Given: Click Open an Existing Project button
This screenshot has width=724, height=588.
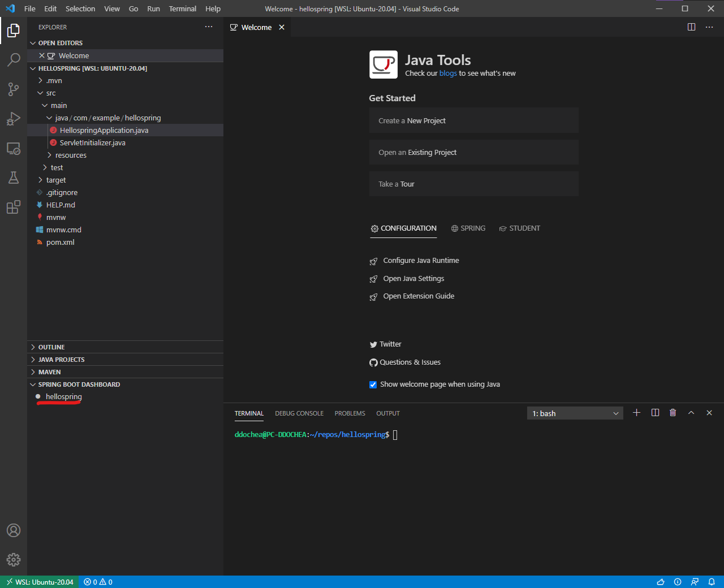Looking at the screenshot, I should point(474,152).
